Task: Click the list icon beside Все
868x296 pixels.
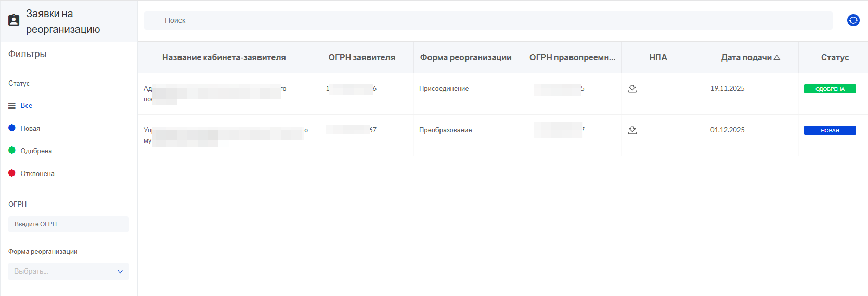Action: (x=12, y=106)
